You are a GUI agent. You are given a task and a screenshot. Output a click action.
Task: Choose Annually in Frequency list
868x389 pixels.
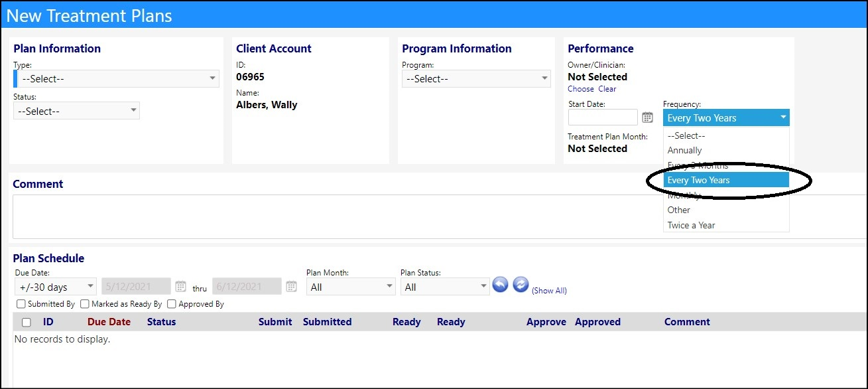click(x=726, y=150)
